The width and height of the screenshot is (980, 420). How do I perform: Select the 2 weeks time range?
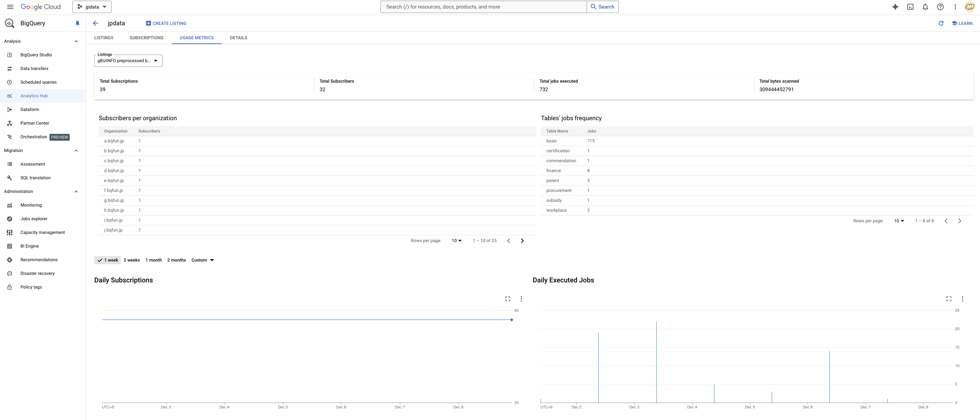pos(131,260)
